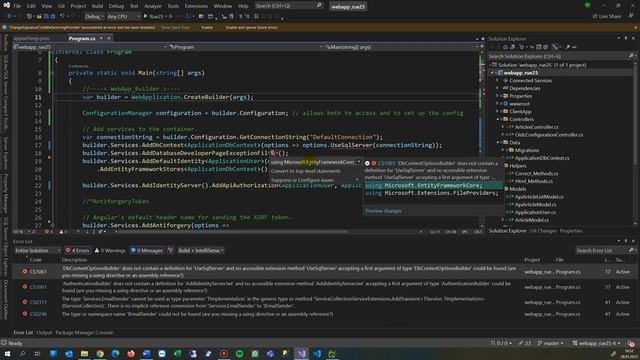Click the Preview changes link
Viewport: 640px width, 360px height.
tap(383, 211)
